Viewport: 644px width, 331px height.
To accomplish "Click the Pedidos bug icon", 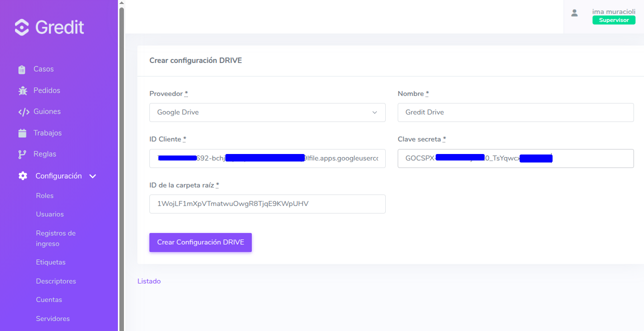I will tap(22, 90).
